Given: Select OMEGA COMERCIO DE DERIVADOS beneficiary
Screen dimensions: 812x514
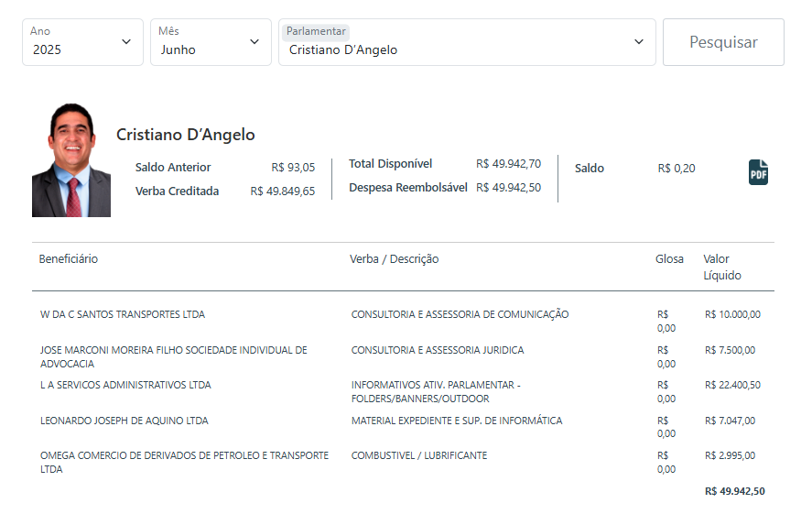Looking at the screenshot, I should click(184, 462).
